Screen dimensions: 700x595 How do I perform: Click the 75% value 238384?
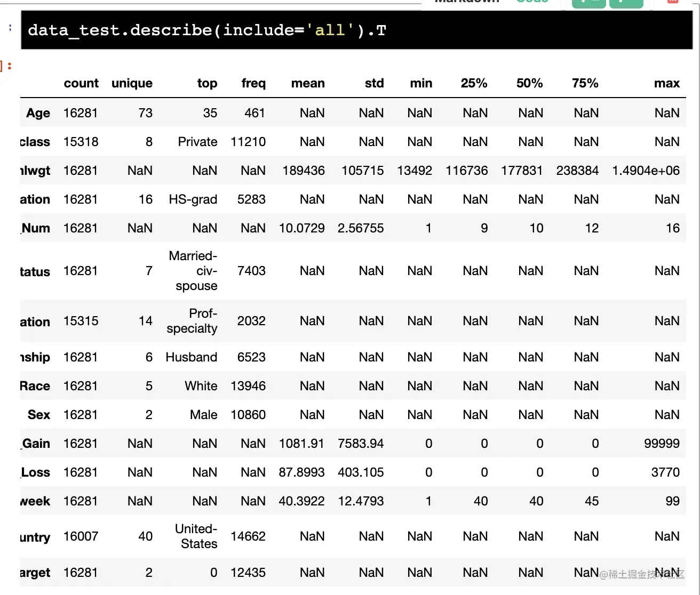pyautogui.click(x=578, y=171)
